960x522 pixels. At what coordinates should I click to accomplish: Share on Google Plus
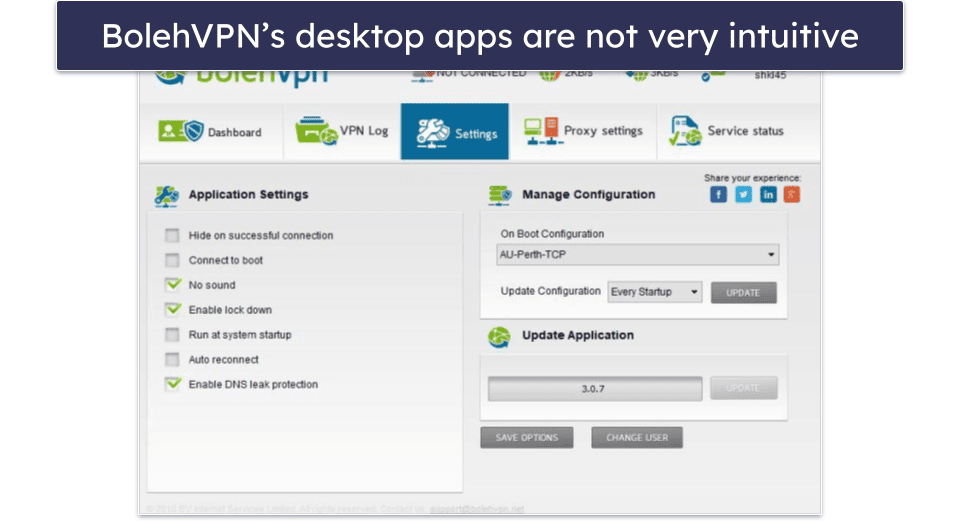pos(792,195)
